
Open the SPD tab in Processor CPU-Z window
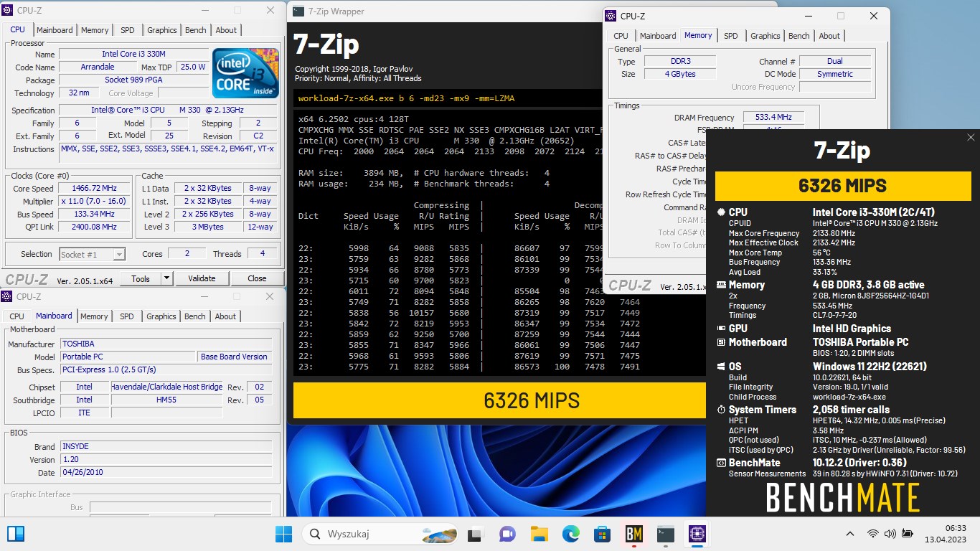(127, 30)
